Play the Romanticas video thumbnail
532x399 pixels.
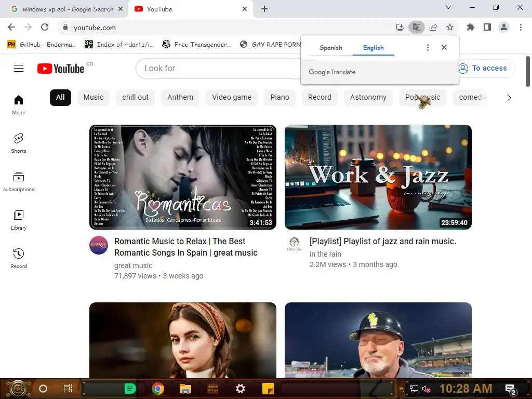(x=183, y=177)
